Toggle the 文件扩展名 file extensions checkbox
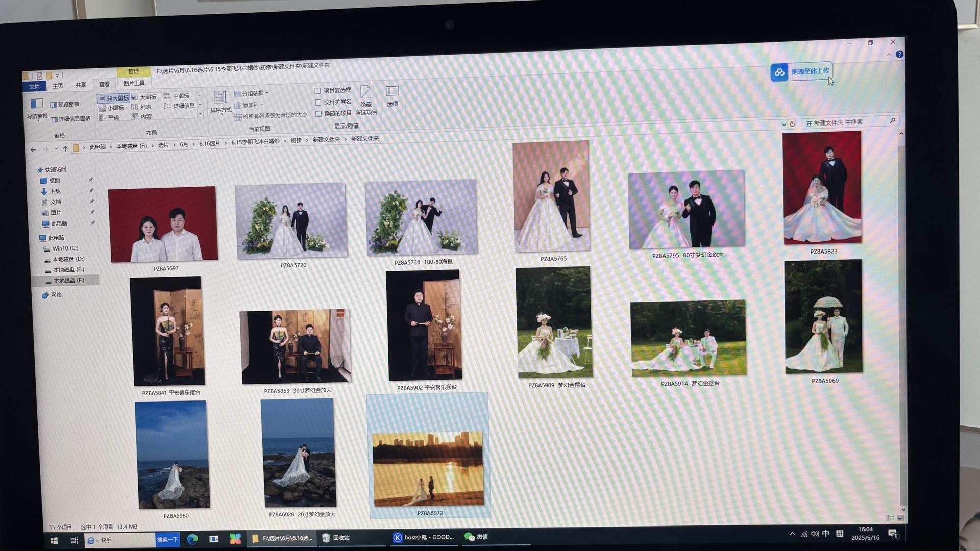The image size is (980, 551). [317, 102]
